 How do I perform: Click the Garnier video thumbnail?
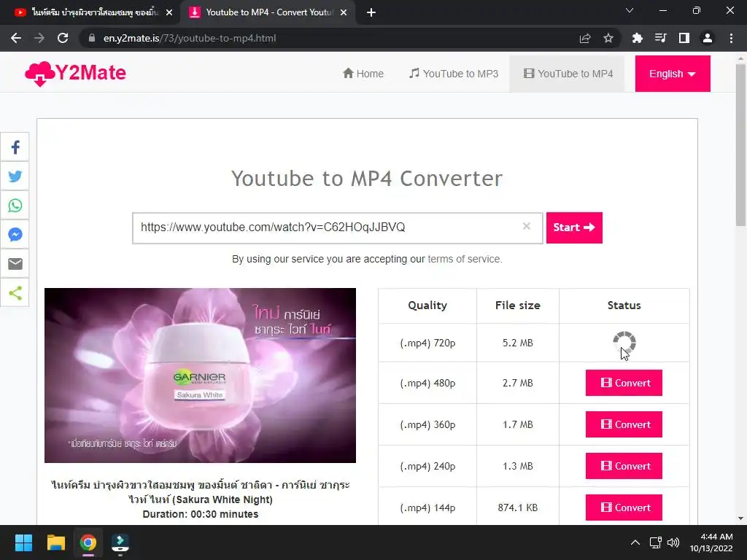click(200, 376)
